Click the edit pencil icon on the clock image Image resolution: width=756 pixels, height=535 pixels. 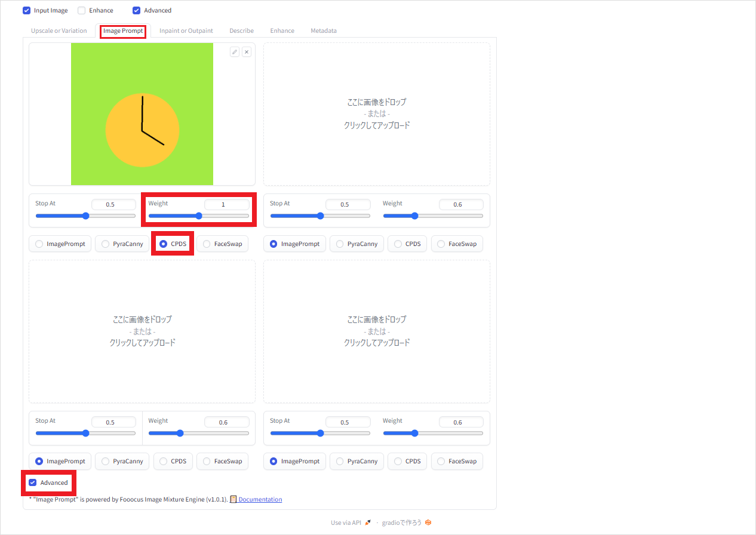(x=235, y=52)
